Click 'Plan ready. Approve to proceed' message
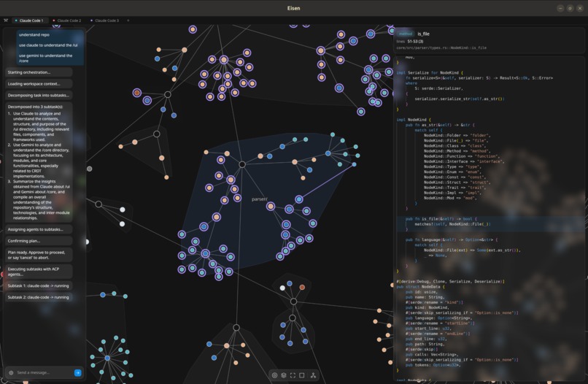The image size is (588, 384). click(39, 256)
